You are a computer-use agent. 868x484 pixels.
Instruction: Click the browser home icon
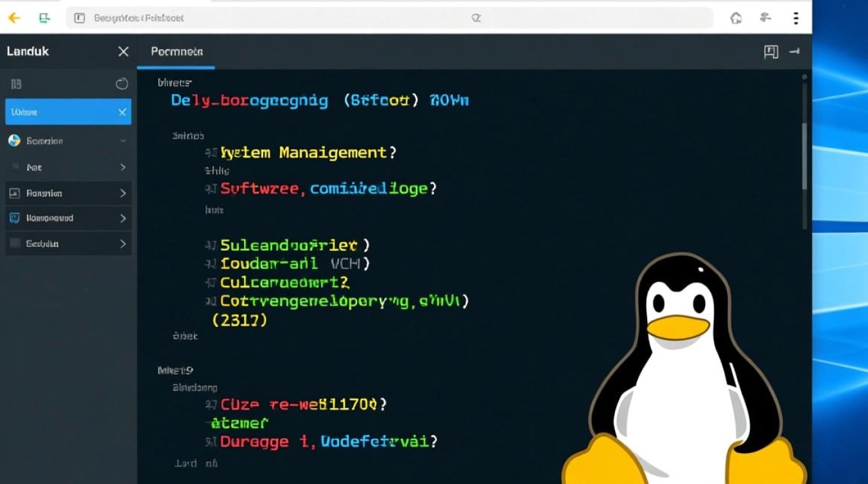click(x=736, y=18)
